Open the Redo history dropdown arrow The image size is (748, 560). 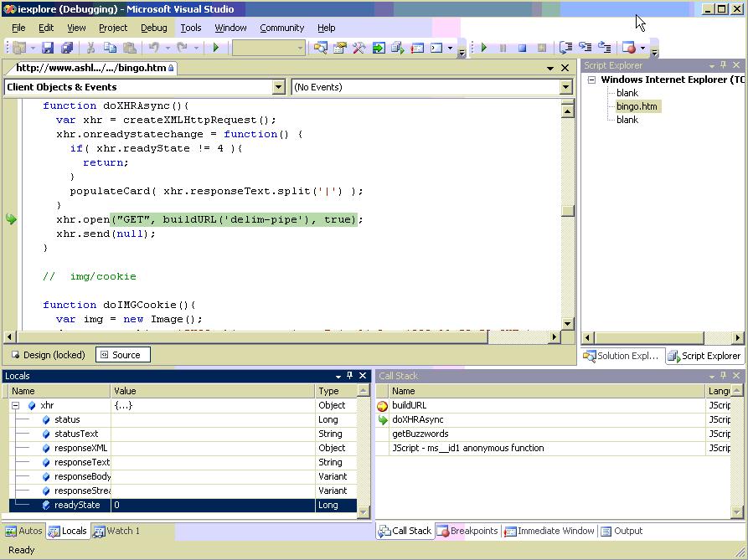click(196, 49)
